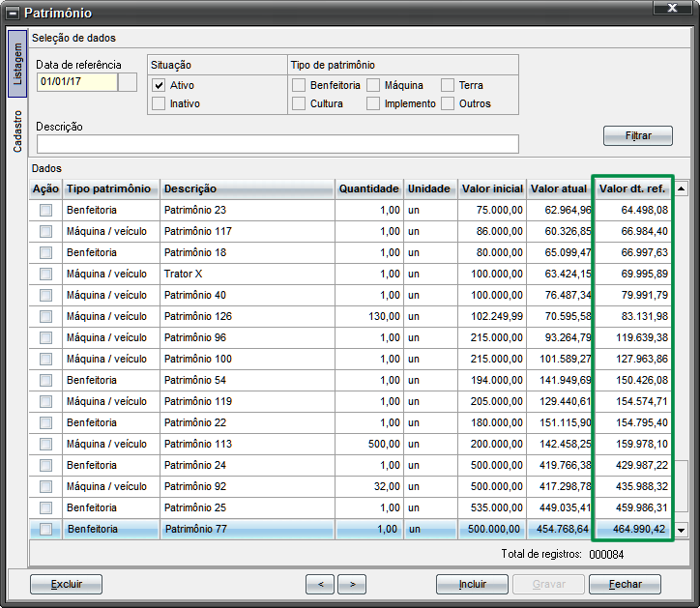Check the Implemento type filter
The width and height of the screenshot is (700, 608).
coord(373,103)
